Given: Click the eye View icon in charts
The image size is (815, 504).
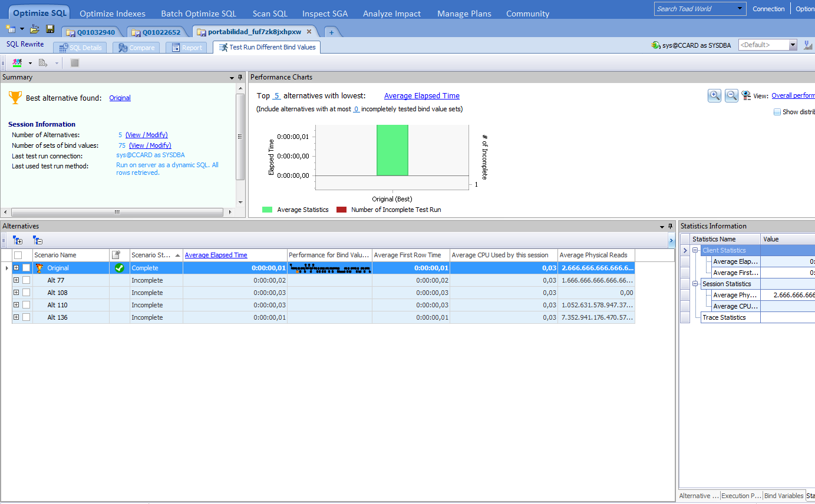Looking at the screenshot, I should pyautogui.click(x=746, y=95).
